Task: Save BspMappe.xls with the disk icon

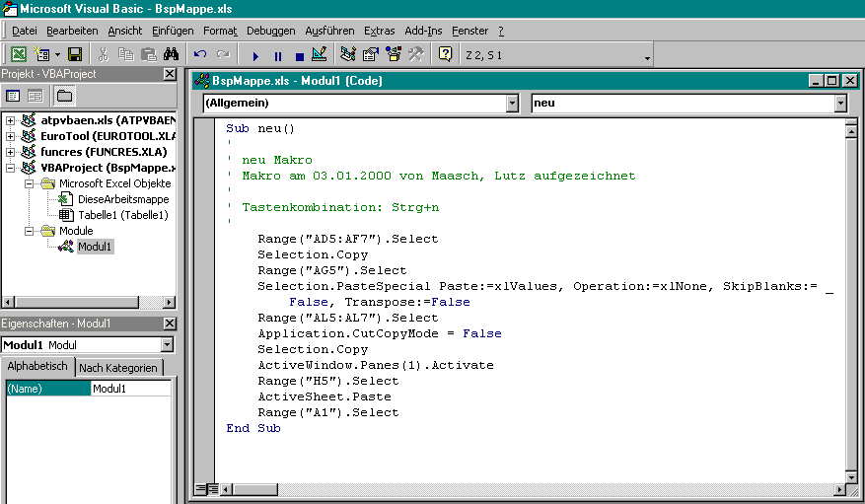Action: tap(75, 54)
